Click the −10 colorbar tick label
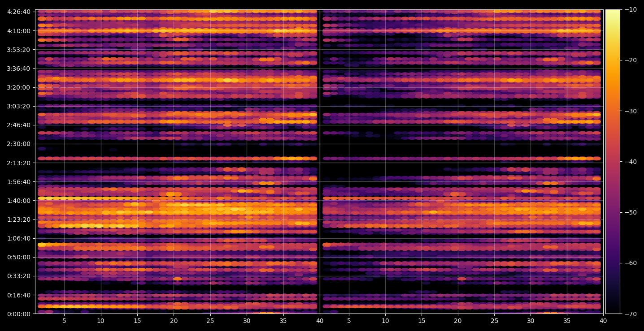This screenshot has height=331, width=644. (x=631, y=9)
